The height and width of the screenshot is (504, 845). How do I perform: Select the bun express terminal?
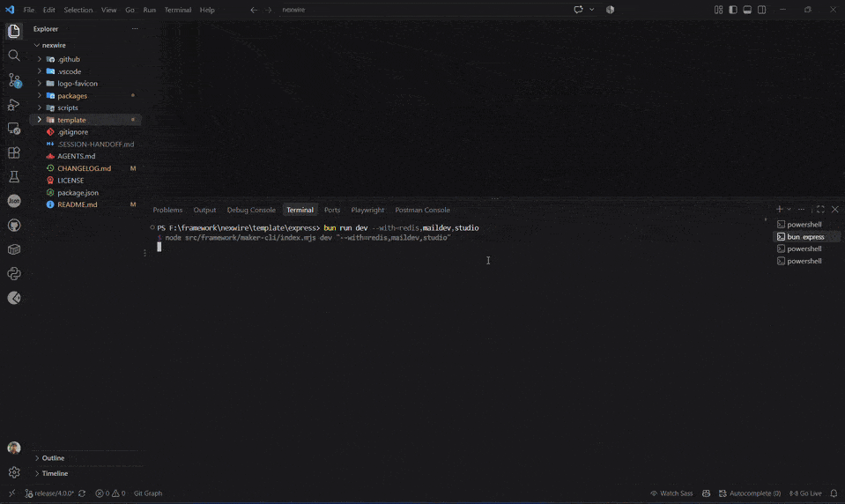click(x=806, y=237)
